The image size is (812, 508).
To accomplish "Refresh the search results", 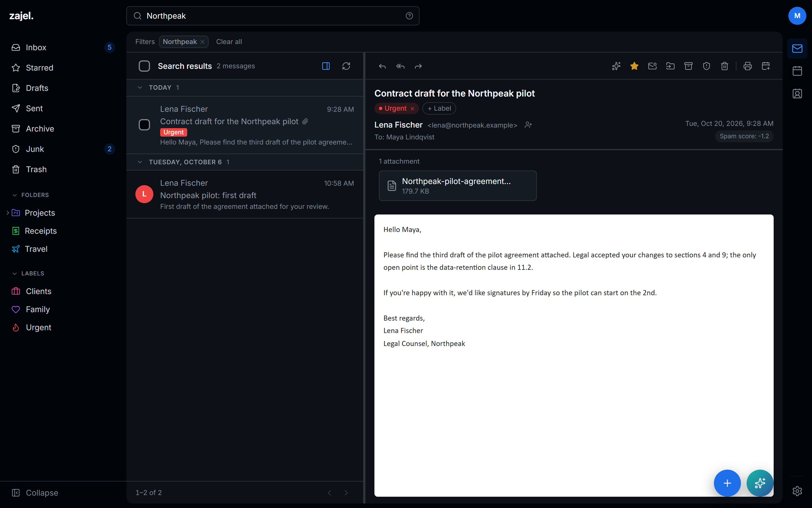I will [x=346, y=66].
